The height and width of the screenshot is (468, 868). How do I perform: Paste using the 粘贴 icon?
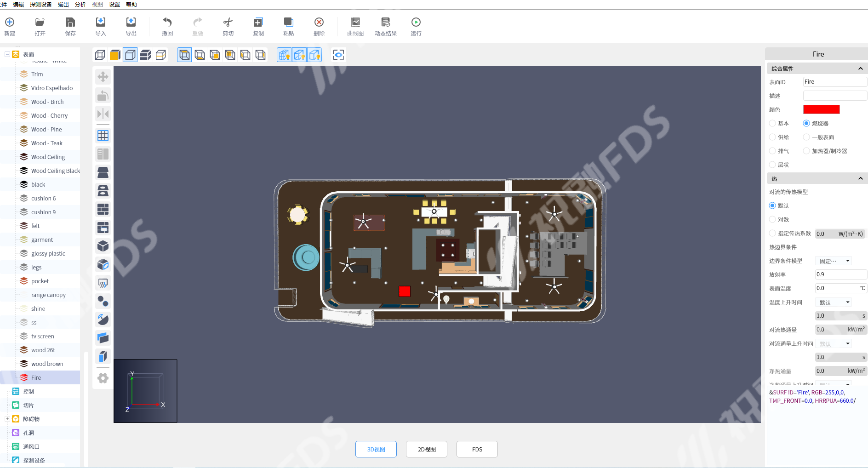click(289, 26)
